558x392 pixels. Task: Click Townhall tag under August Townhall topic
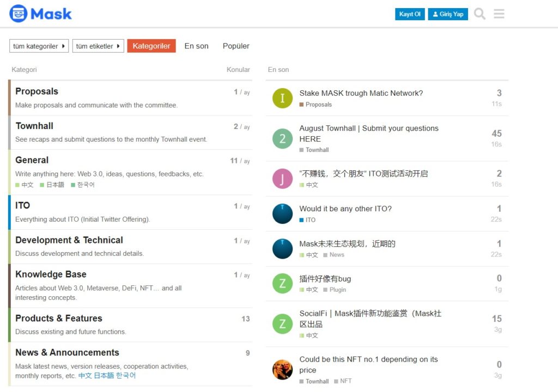click(314, 150)
